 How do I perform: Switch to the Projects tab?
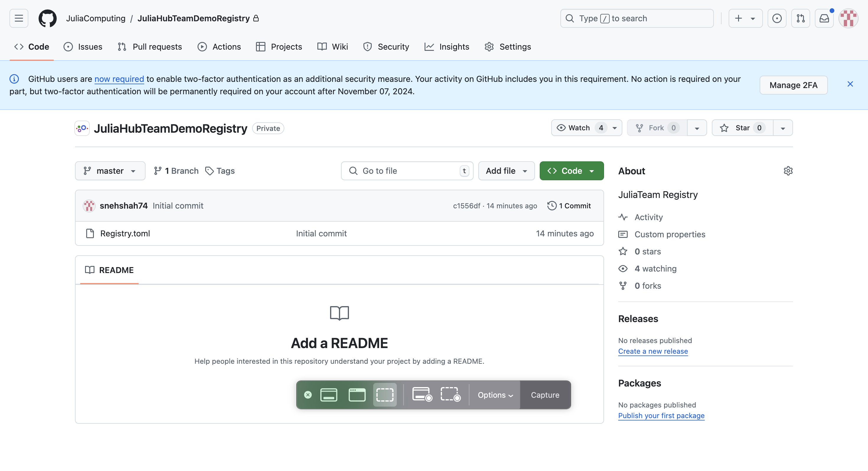[x=279, y=46]
